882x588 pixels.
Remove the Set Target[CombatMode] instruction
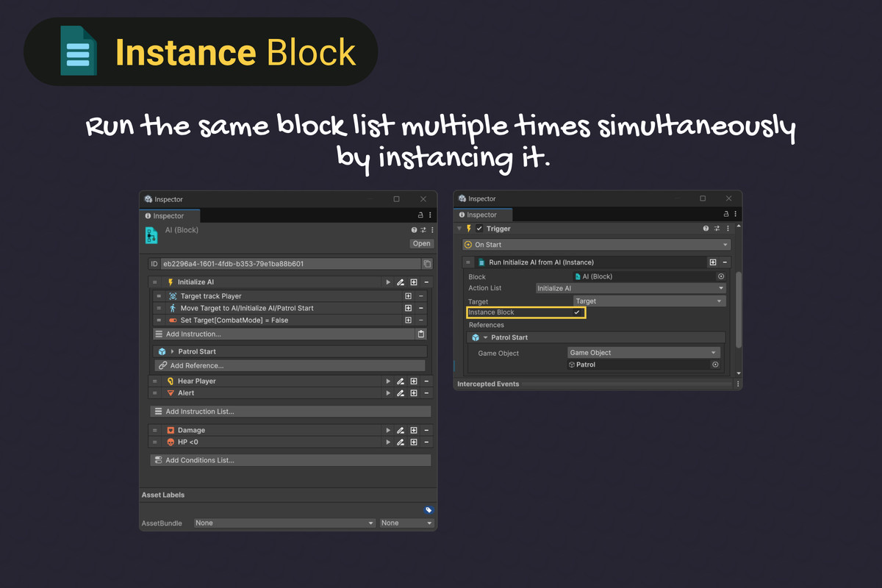tap(421, 320)
